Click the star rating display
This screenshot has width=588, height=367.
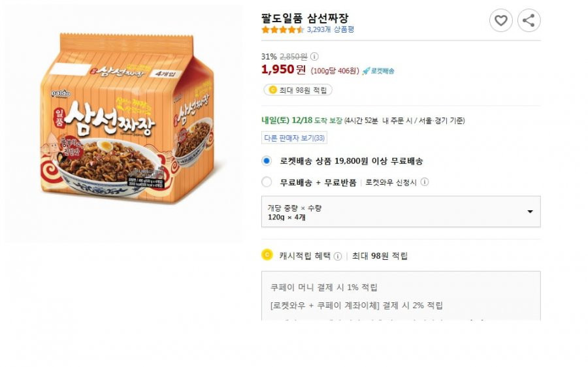click(x=283, y=29)
